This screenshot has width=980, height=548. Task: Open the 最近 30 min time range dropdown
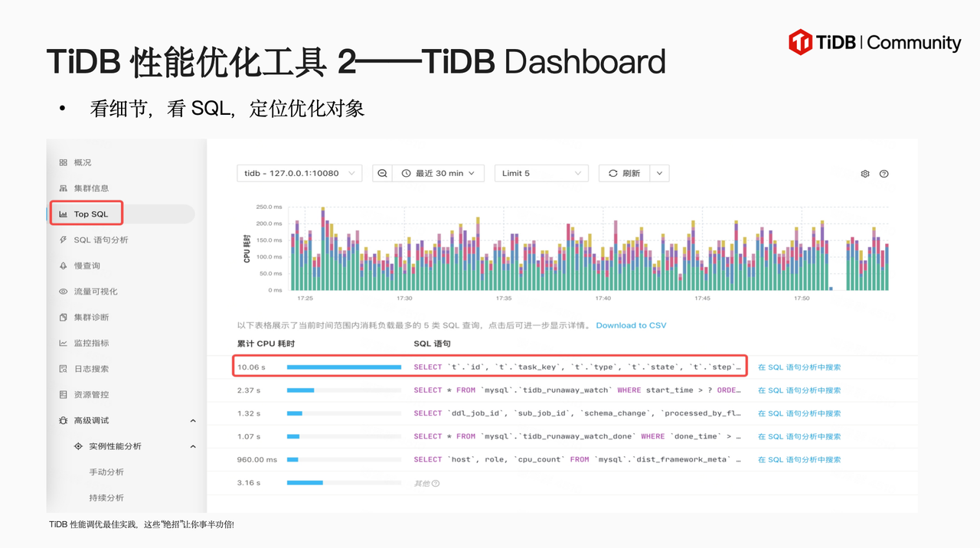[x=439, y=174]
